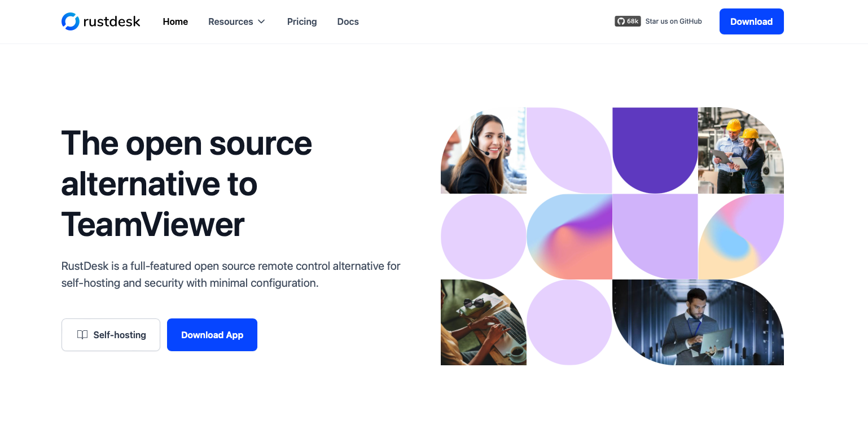Click the RustDesk logo icon

point(71,21)
